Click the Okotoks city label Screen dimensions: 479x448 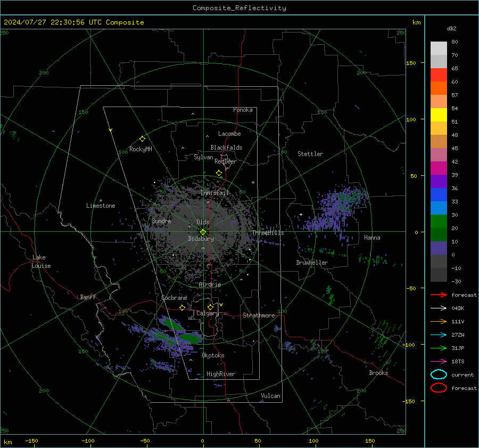213,355
